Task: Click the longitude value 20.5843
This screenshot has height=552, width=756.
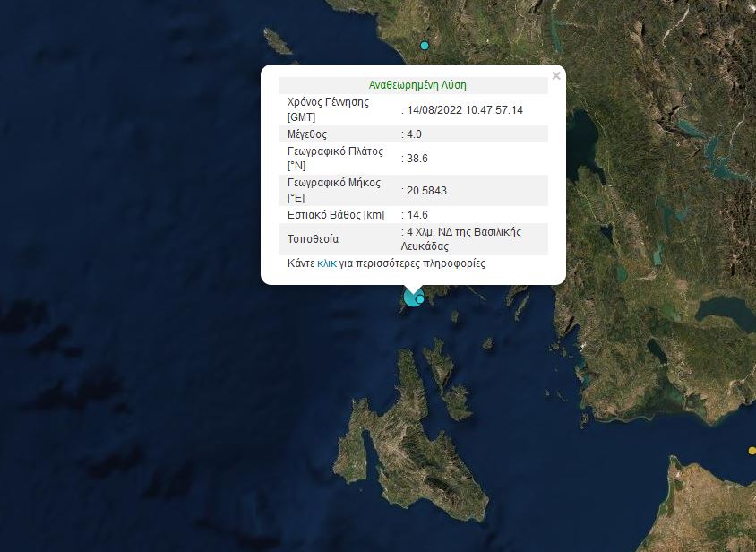Action: pyautogui.click(x=425, y=189)
